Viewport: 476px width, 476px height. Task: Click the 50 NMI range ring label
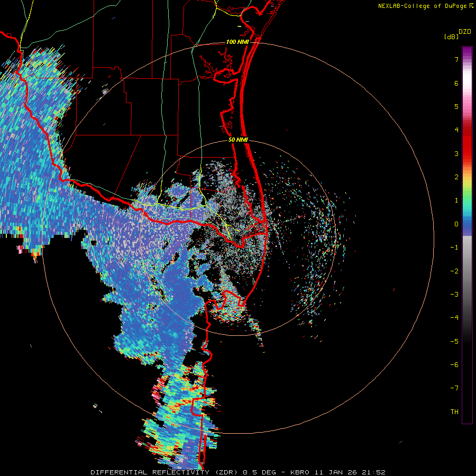[x=238, y=140]
